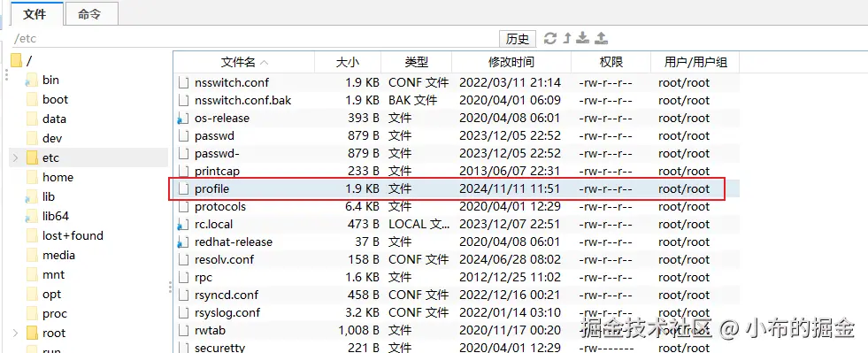Click 'BAK 文件' type cell
This screenshot has height=353, width=868.
coord(412,100)
